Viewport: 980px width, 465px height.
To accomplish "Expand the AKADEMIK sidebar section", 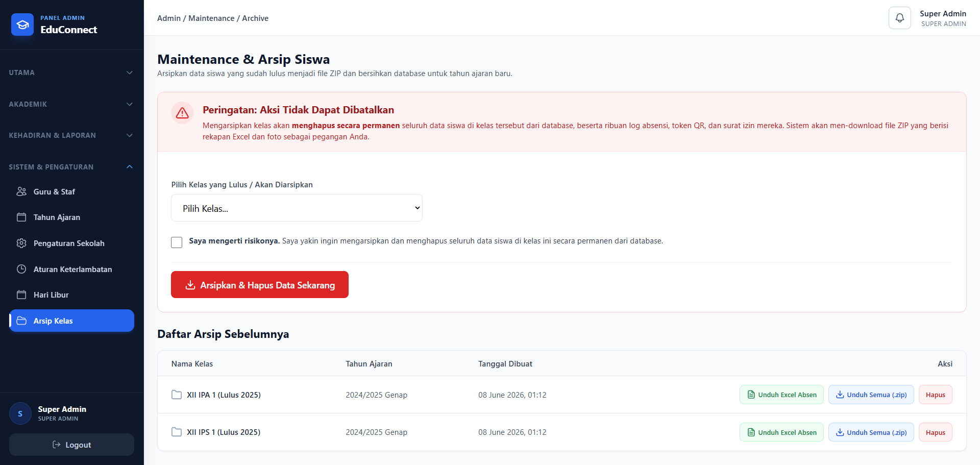I will (x=71, y=104).
